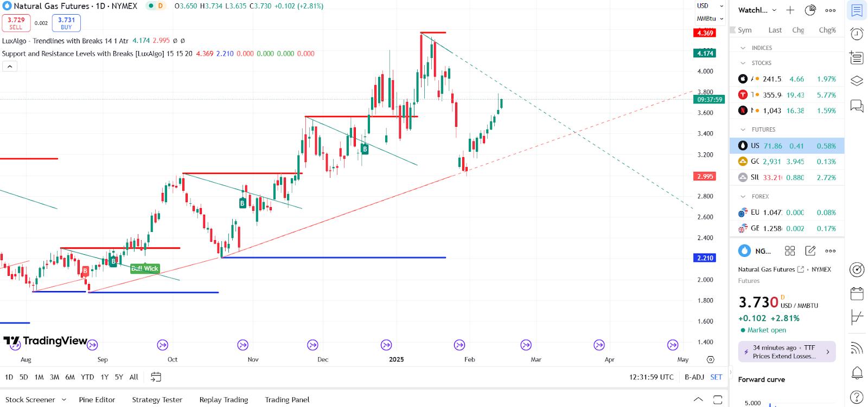Open the Chats speech bubble icon

coord(857,105)
